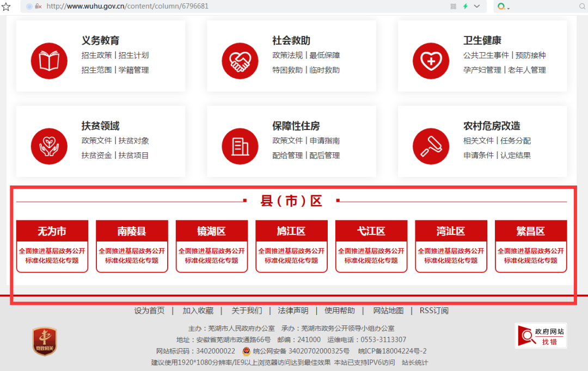Open 配给管理 link
This screenshot has height=371, width=588.
coord(287,156)
